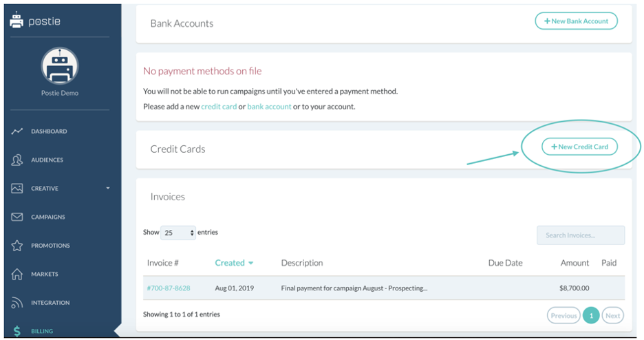Click the Billing dollar sign icon

[17, 331]
